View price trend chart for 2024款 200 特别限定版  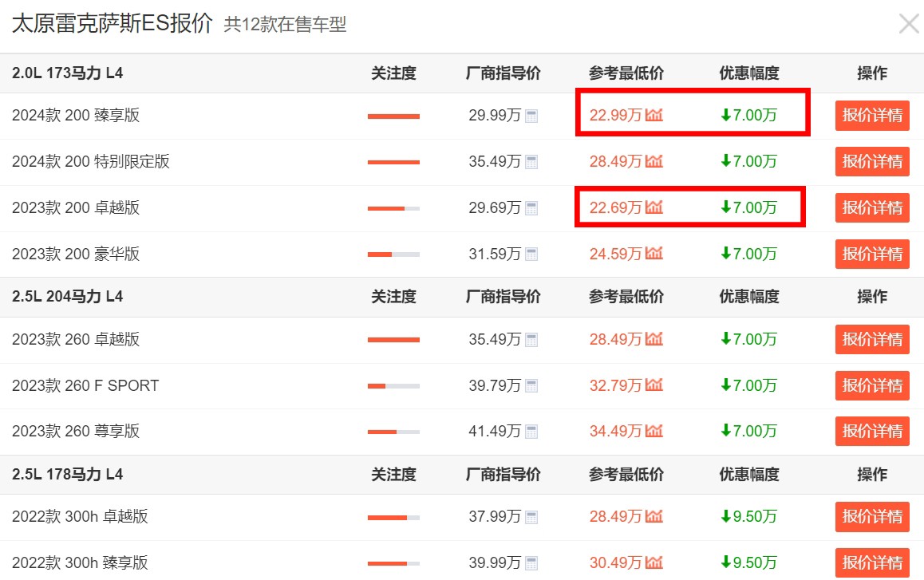(x=654, y=161)
